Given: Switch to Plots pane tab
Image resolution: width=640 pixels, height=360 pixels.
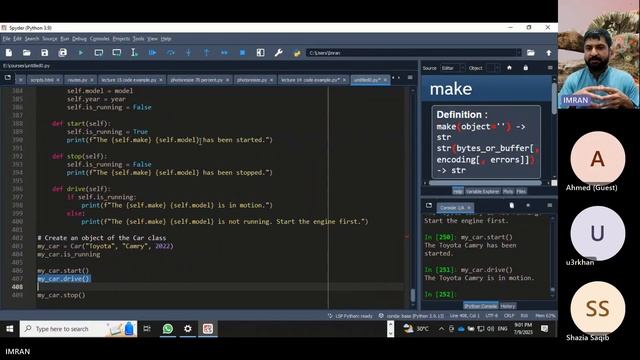Looking at the screenshot, I should click(x=508, y=191).
